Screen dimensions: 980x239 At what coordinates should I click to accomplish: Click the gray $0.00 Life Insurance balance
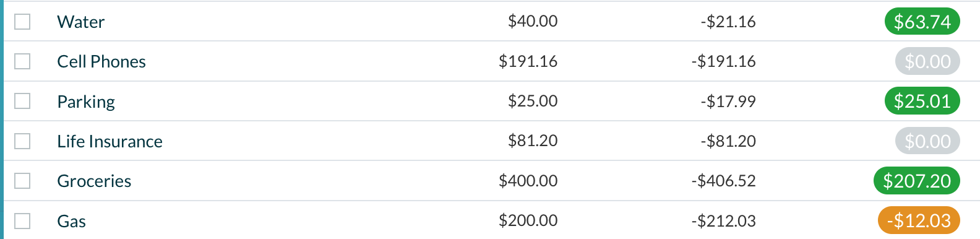927,141
